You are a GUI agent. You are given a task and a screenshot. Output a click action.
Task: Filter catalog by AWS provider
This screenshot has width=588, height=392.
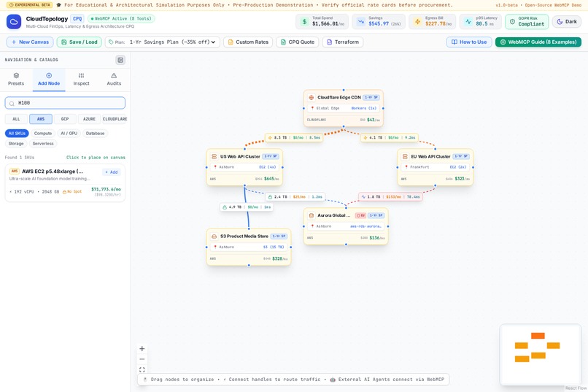41,119
